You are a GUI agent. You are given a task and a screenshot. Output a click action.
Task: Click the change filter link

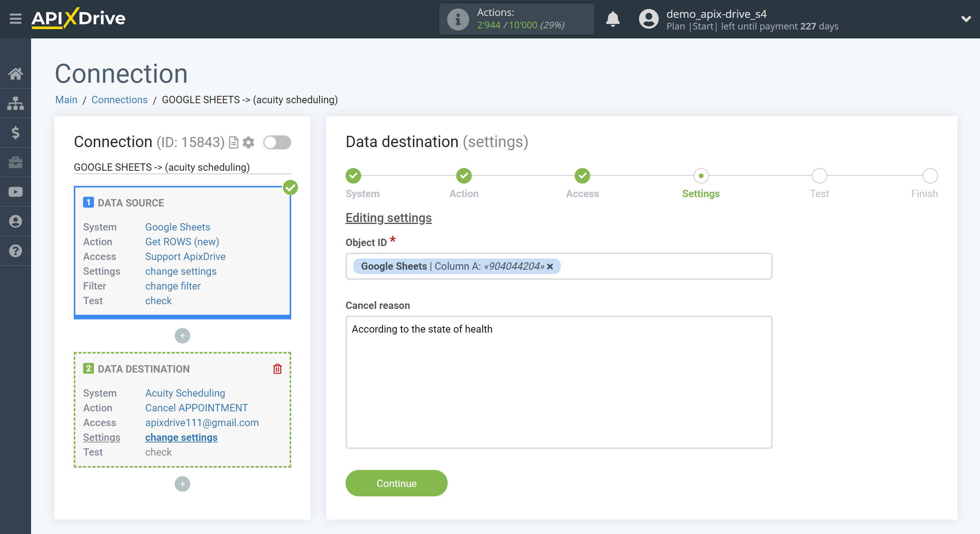pos(173,286)
